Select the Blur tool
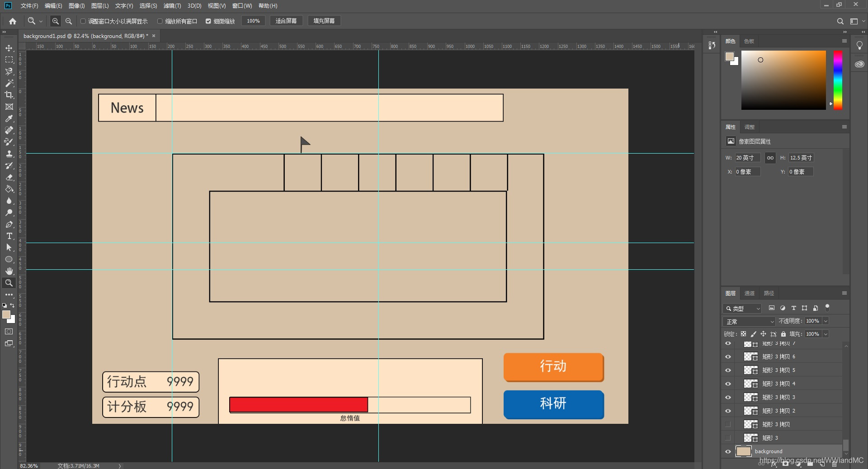 click(9, 201)
